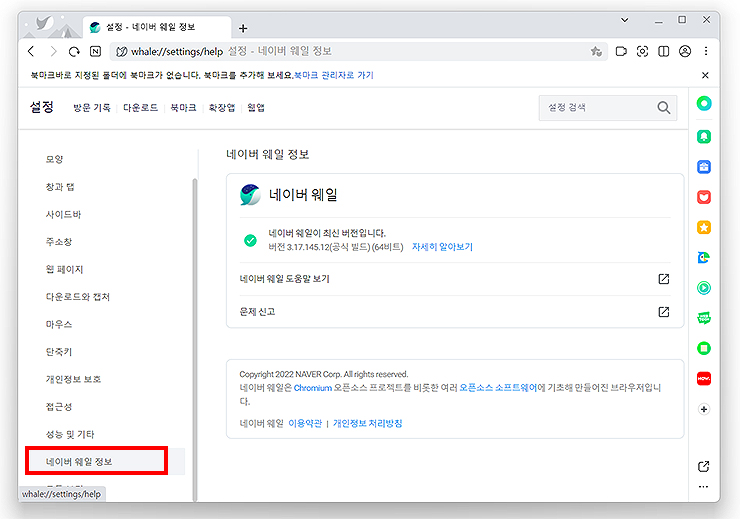Open the orange star bookmarks icon in the side panel

[x=704, y=227]
